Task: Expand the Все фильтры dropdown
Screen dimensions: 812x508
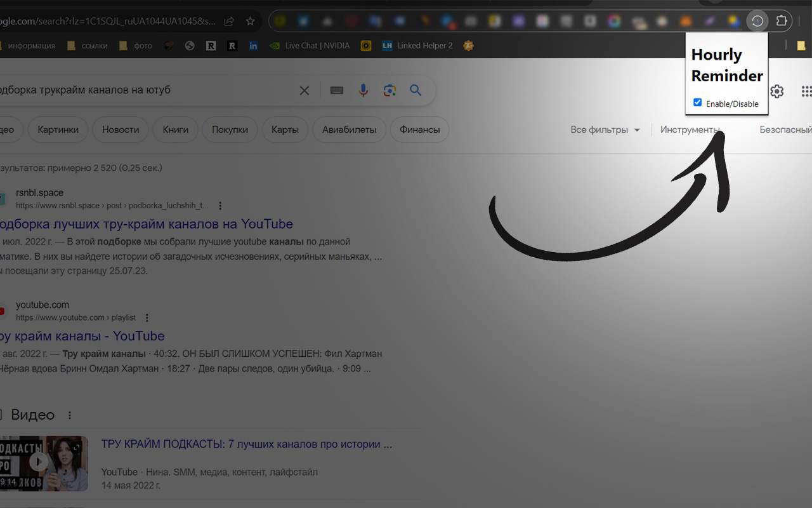Action: [x=604, y=130]
